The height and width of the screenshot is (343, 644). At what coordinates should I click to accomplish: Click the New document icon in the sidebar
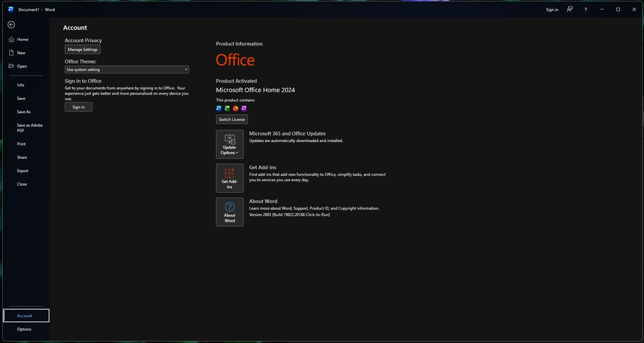tap(11, 53)
